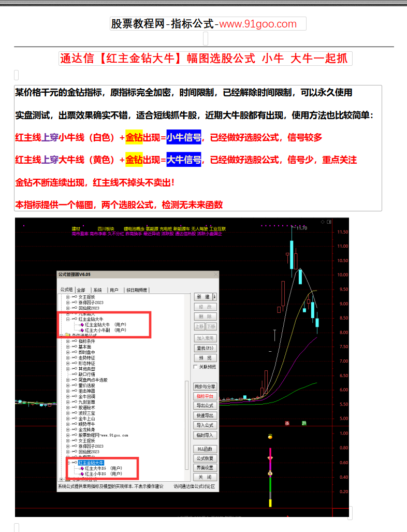Viewport: 407px width, 532px height.
Task: Select the 股票教程网-www.91goo.com tree row
Action: pos(104,435)
